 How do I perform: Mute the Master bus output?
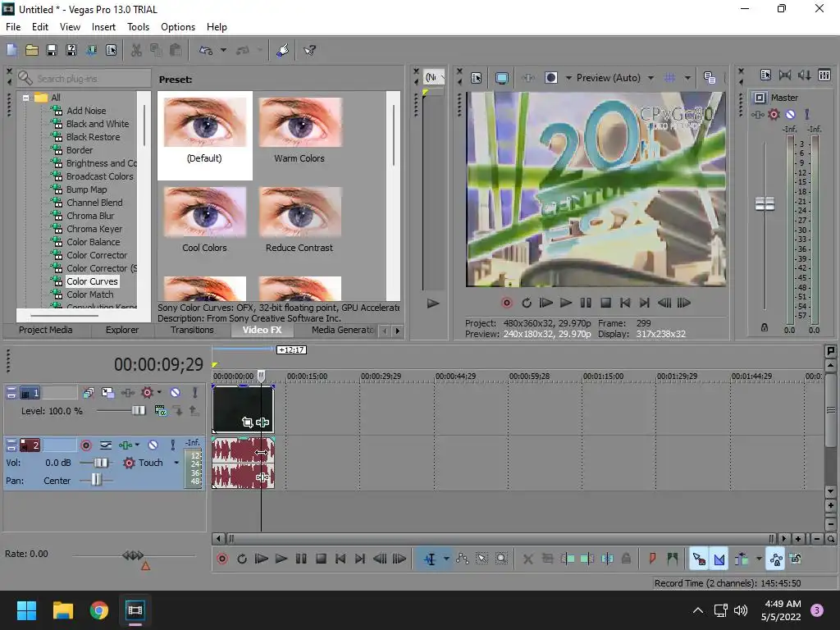click(x=790, y=114)
